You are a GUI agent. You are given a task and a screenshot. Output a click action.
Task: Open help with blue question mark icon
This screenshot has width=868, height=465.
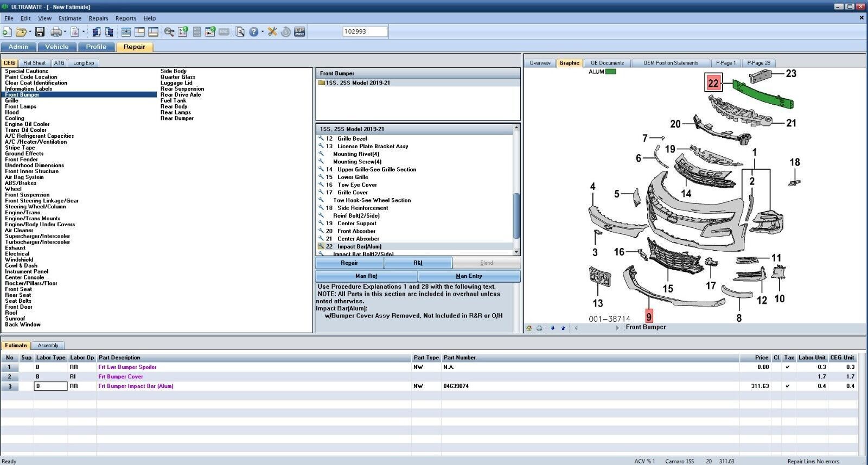pyautogui.click(x=253, y=32)
